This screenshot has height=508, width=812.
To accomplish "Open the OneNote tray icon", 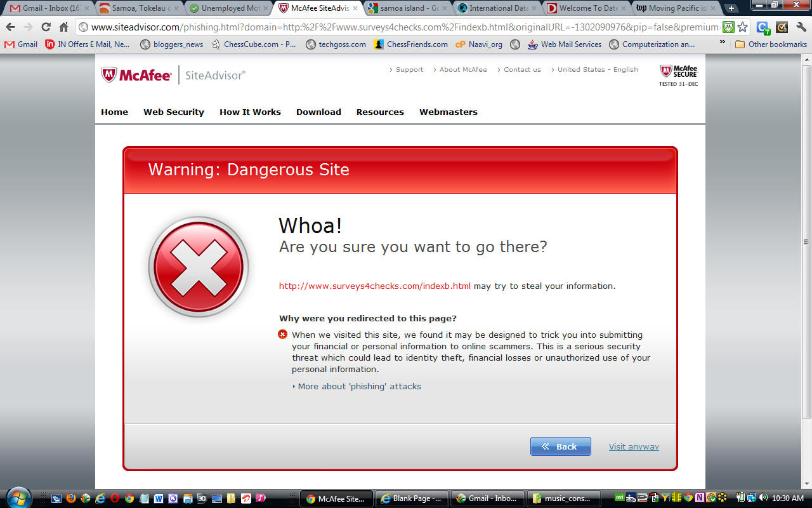I will click(x=700, y=497).
